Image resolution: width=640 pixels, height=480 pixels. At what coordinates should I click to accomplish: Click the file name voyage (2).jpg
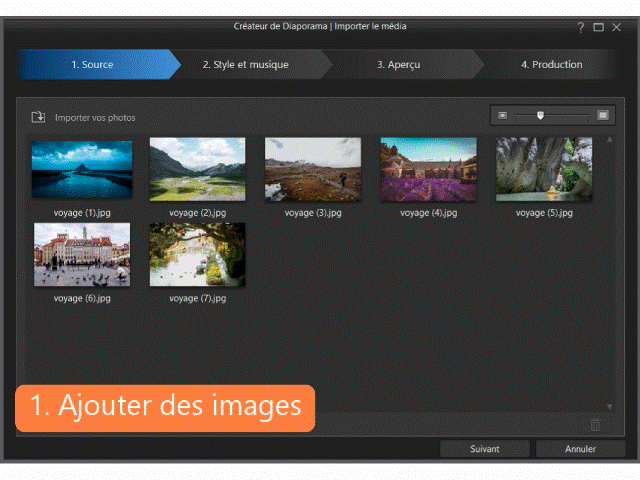point(198,213)
